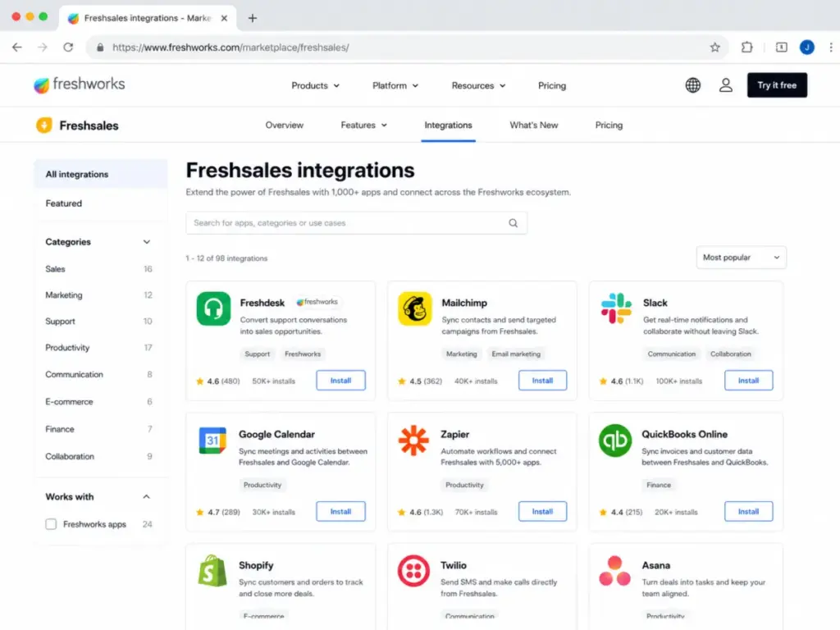Install the Google Calendar integration
The width and height of the screenshot is (840, 630).
tap(340, 512)
